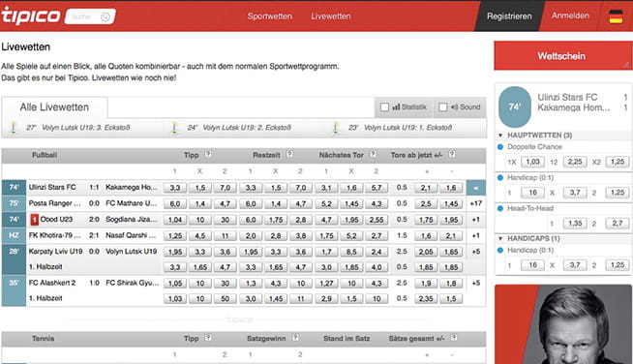Pick Doppelte Chance 12 odds 2,25
The width and height of the screenshot is (633, 364).
(x=575, y=162)
